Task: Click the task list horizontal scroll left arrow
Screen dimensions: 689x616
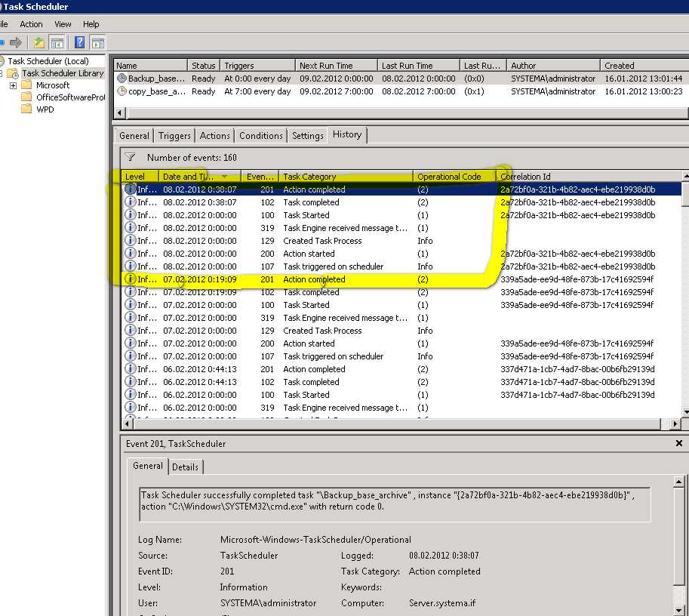Action: click(x=120, y=113)
